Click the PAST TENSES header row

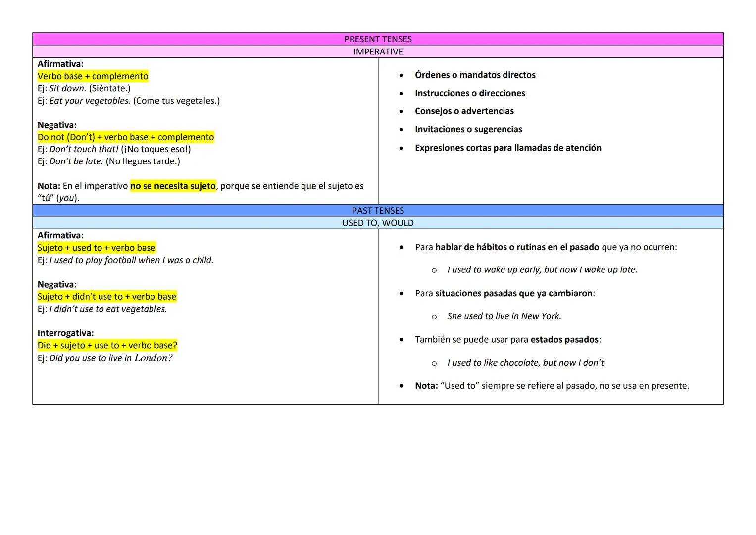(x=378, y=210)
